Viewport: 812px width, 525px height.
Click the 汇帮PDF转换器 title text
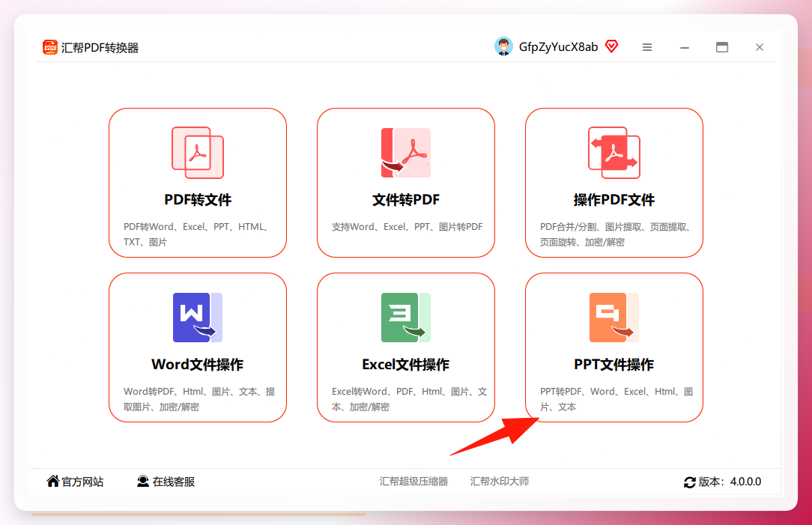click(100, 48)
